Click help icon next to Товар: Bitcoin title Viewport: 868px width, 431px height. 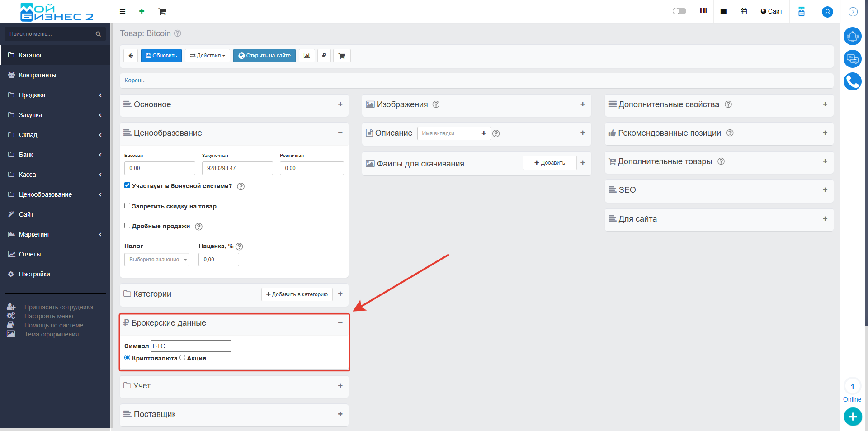point(178,33)
